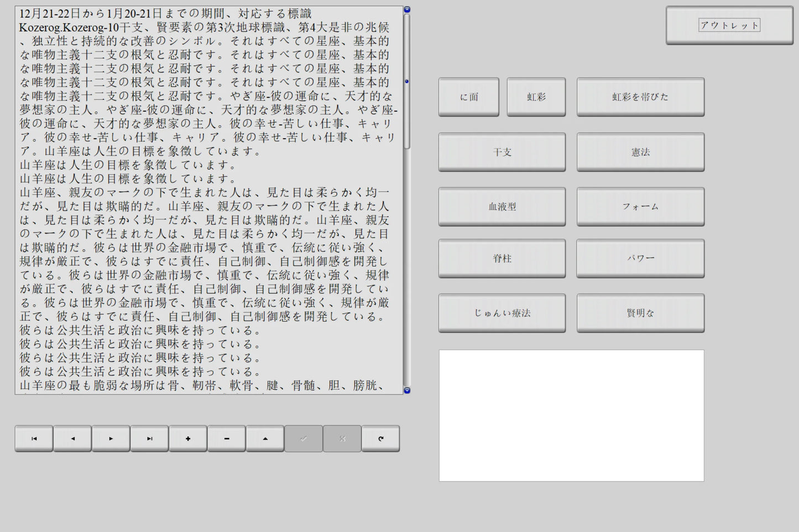
Task: Jump to the last record
Action: [x=149, y=439]
